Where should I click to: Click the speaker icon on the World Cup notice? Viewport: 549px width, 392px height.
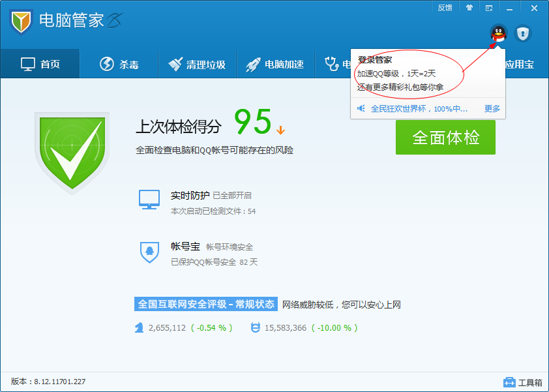tap(361, 108)
